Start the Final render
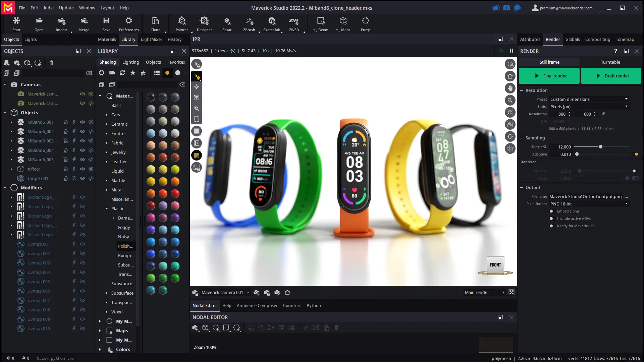Viewport: 644px width, 362px height. tap(549, 76)
